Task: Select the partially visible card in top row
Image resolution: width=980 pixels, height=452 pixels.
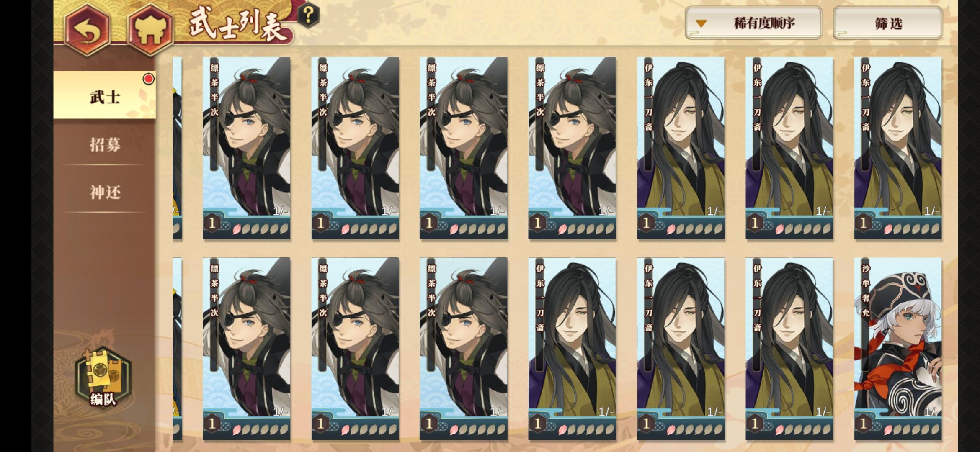Action: pyautogui.click(x=177, y=148)
